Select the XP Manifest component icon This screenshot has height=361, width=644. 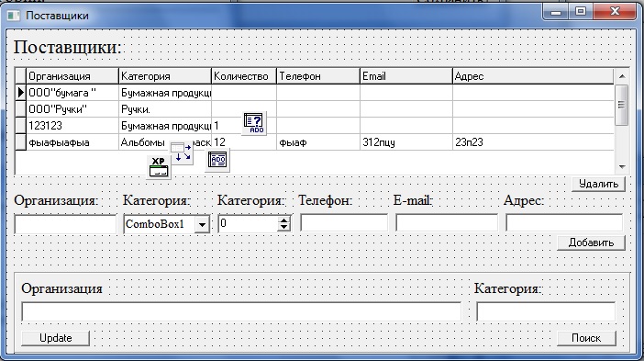coord(159,167)
